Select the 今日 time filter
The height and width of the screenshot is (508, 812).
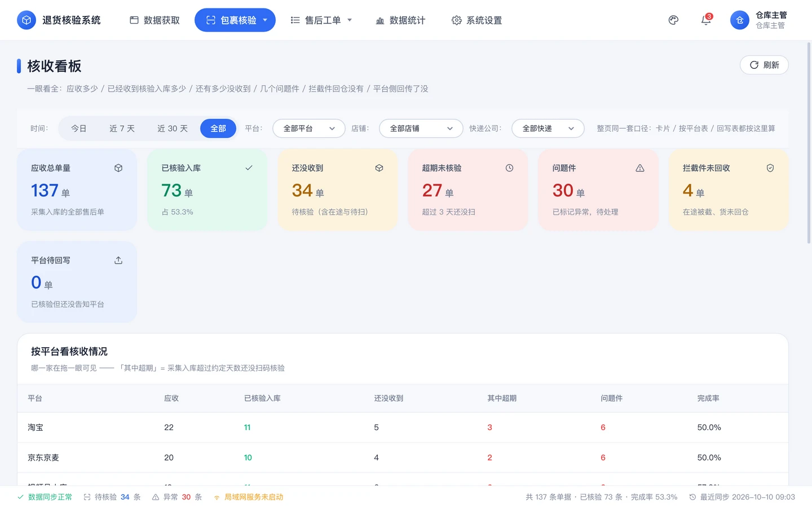click(x=79, y=129)
